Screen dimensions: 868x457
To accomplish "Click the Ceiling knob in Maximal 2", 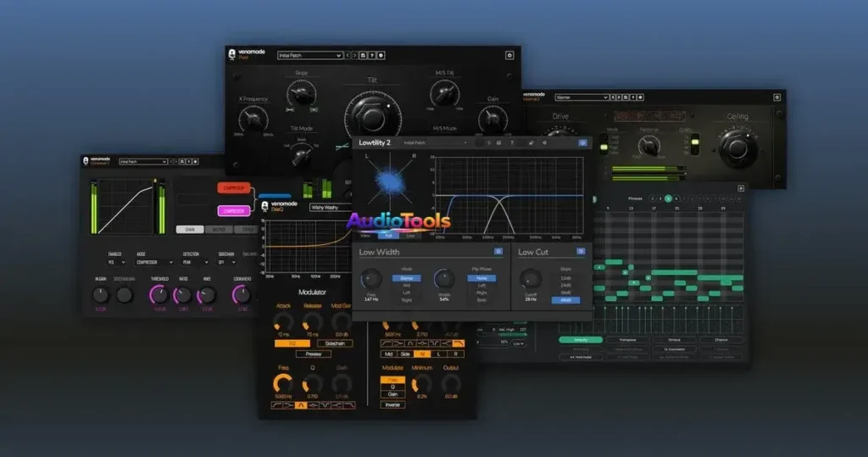I will tap(738, 148).
